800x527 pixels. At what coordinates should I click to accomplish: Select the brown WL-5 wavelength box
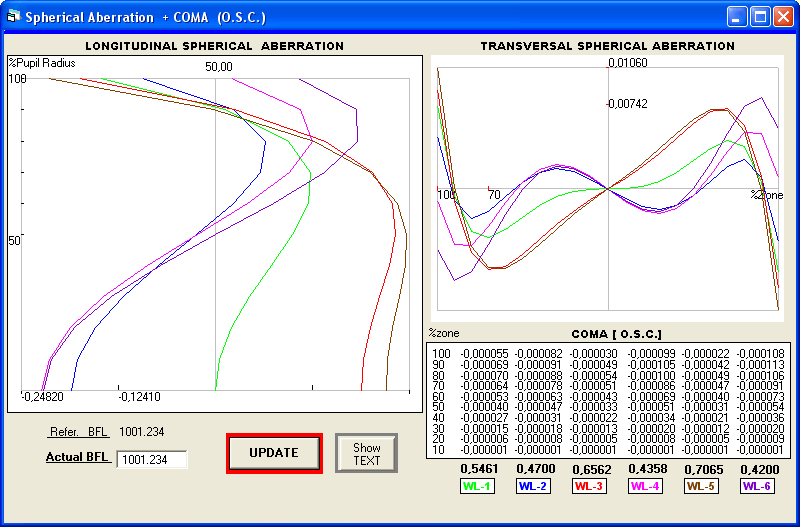(702, 487)
